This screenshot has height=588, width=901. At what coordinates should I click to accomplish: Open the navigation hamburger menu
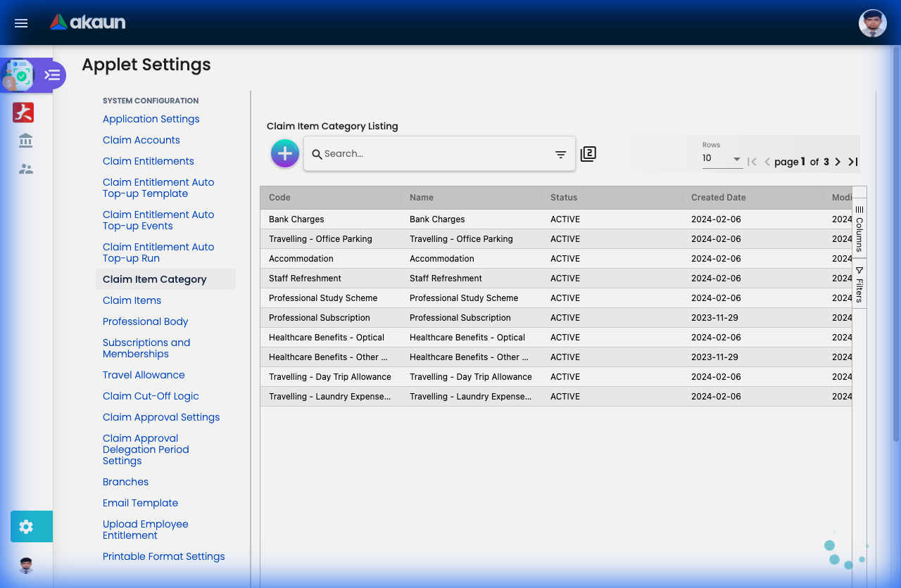(x=20, y=23)
